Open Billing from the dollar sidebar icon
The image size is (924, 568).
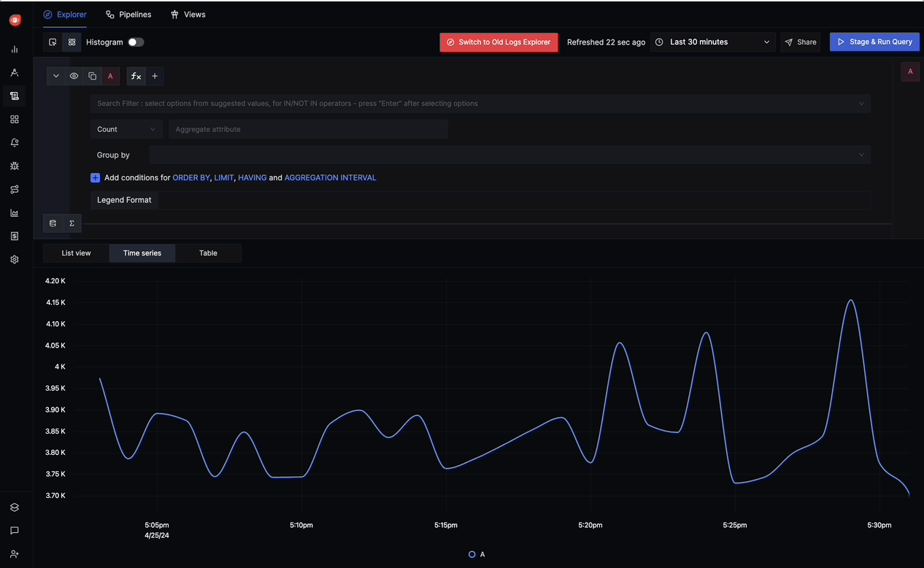(15, 237)
